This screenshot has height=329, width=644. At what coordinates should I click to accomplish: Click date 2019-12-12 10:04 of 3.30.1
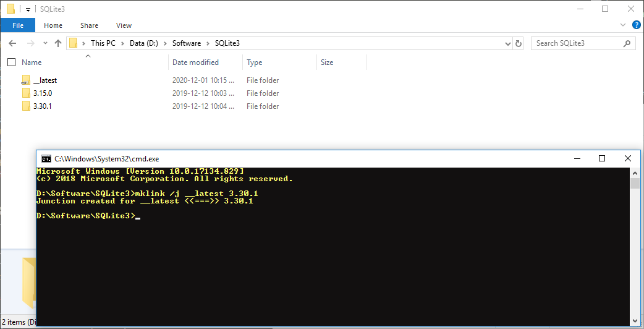point(203,106)
